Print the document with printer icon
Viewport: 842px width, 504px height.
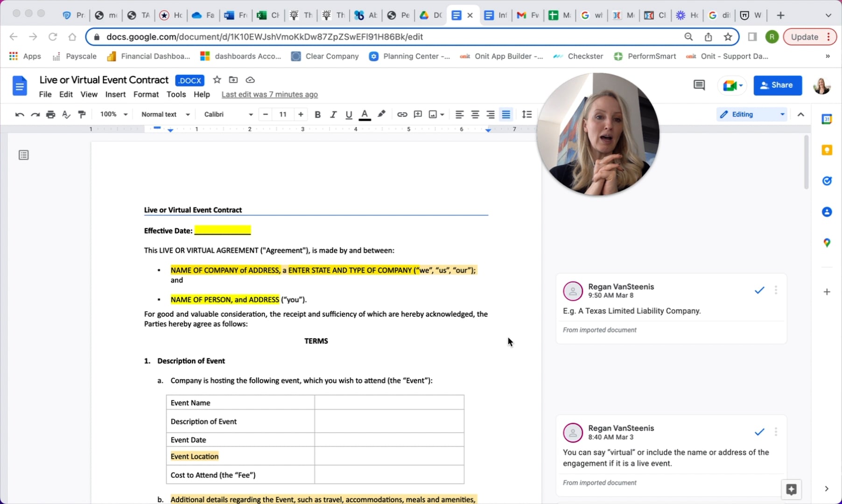(x=50, y=114)
